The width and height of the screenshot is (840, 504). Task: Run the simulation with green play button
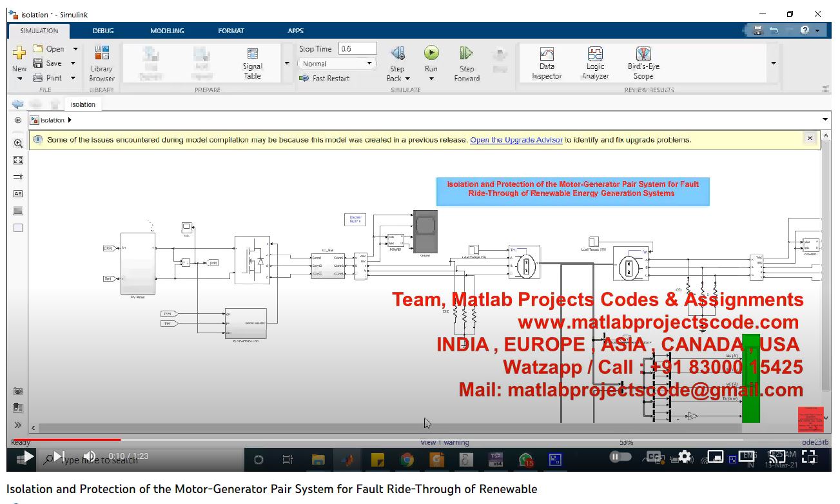(x=431, y=53)
